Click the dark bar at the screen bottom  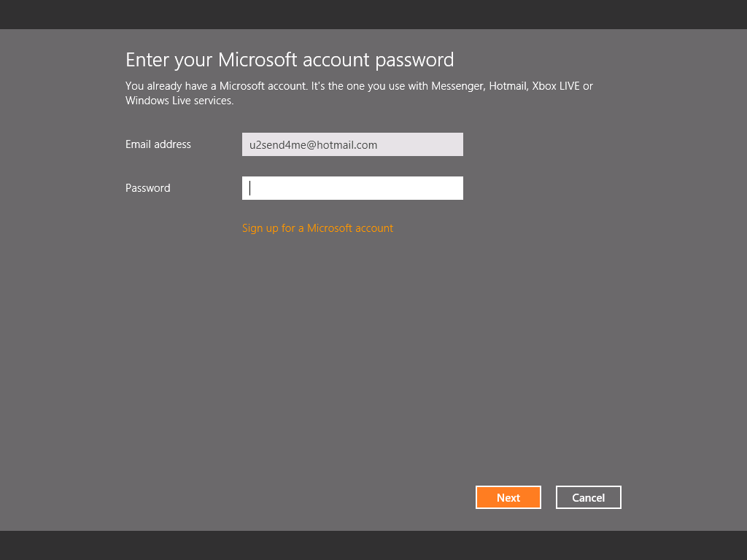point(373,545)
